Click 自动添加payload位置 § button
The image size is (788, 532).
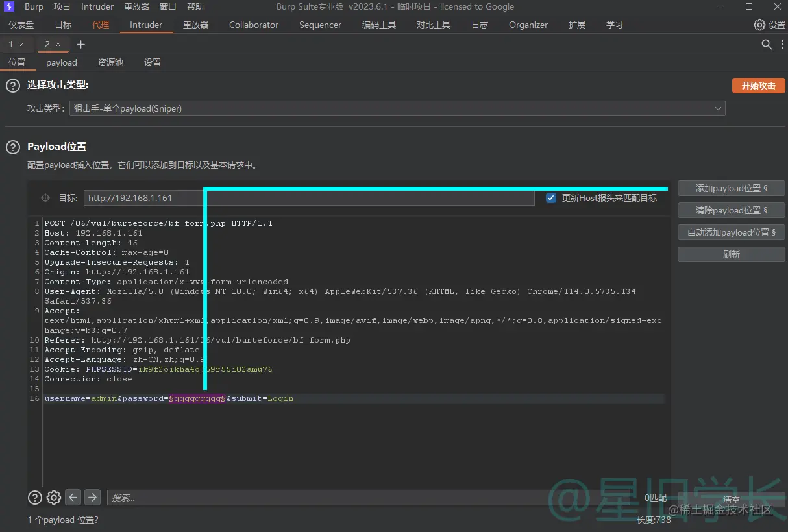click(731, 232)
